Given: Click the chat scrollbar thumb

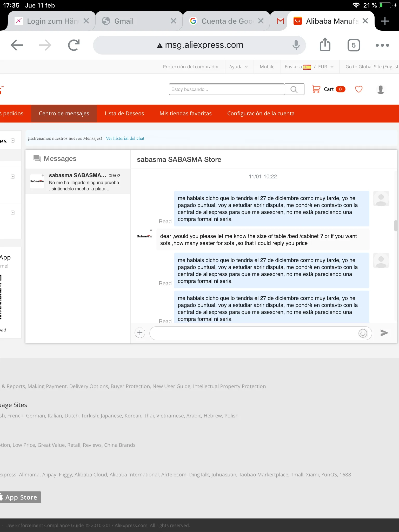Looking at the screenshot, I should (396, 225).
